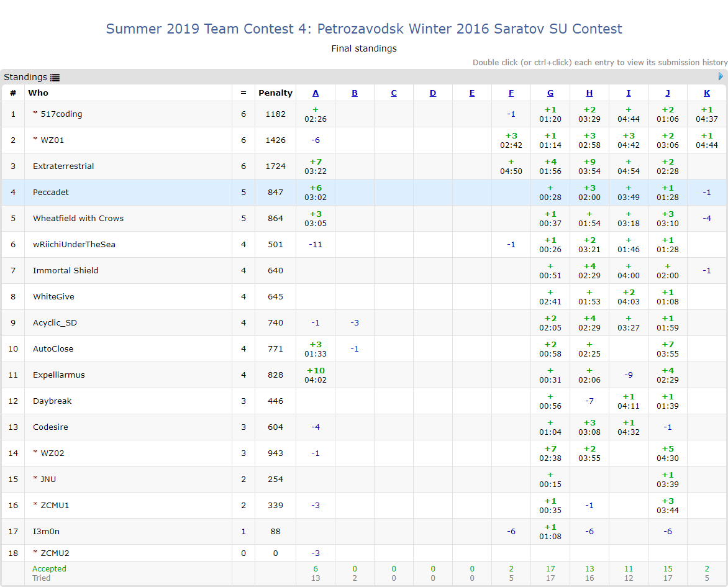
Task: Open problem K column link
Action: (x=707, y=93)
